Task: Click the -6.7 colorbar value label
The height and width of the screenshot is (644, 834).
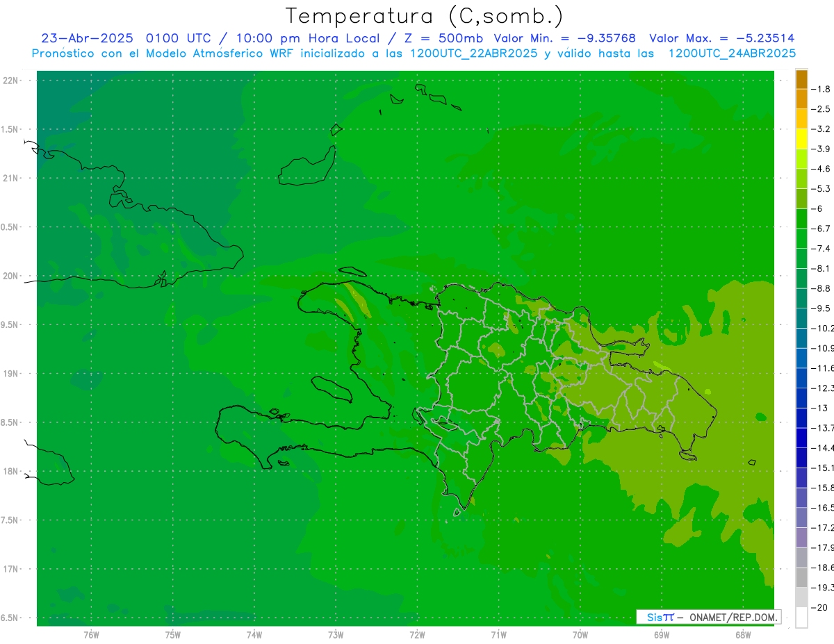Action: (822, 229)
